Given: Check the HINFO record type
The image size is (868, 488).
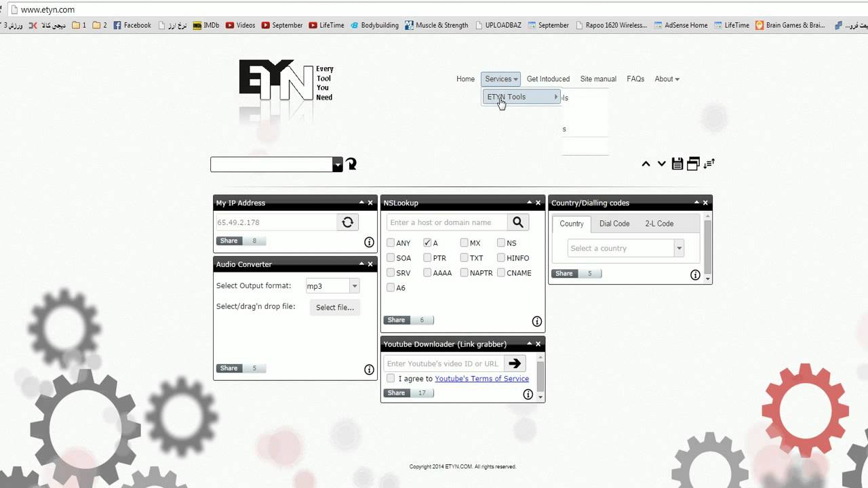Looking at the screenshot, I should [501, 258].
